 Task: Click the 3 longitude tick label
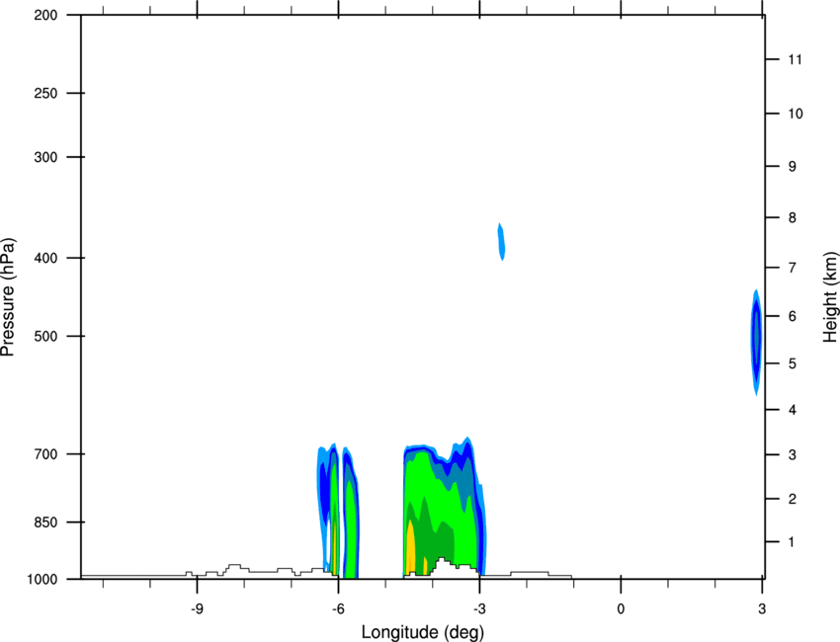[x=762, y=609]
